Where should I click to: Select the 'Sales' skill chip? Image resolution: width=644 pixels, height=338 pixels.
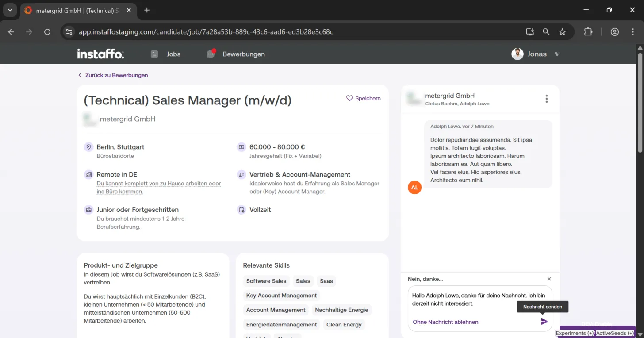(x=303, y=281)
